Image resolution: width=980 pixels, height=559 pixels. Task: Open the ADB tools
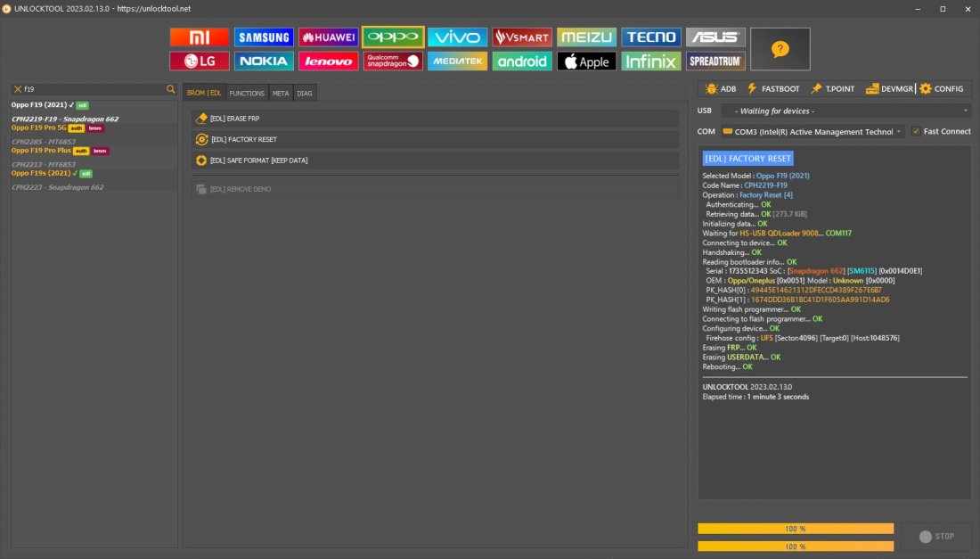click(x=721, y=89)
